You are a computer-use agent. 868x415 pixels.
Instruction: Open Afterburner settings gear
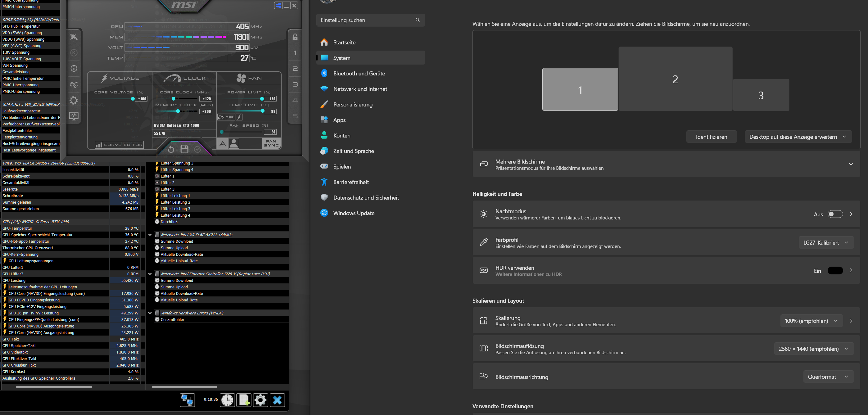point(74,100)
